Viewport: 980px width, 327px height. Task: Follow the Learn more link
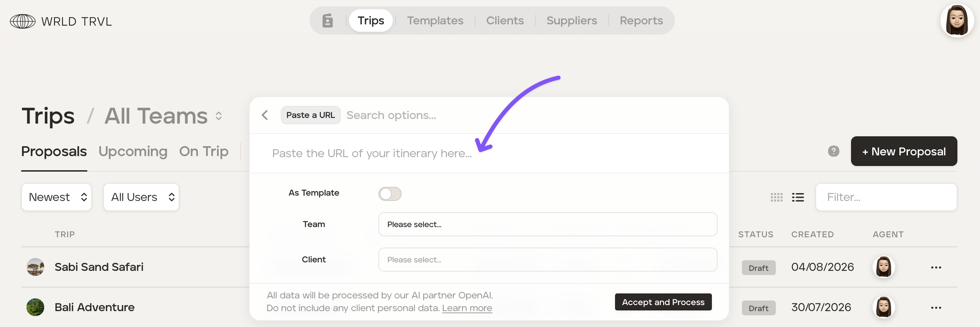[x=467, y=308]
